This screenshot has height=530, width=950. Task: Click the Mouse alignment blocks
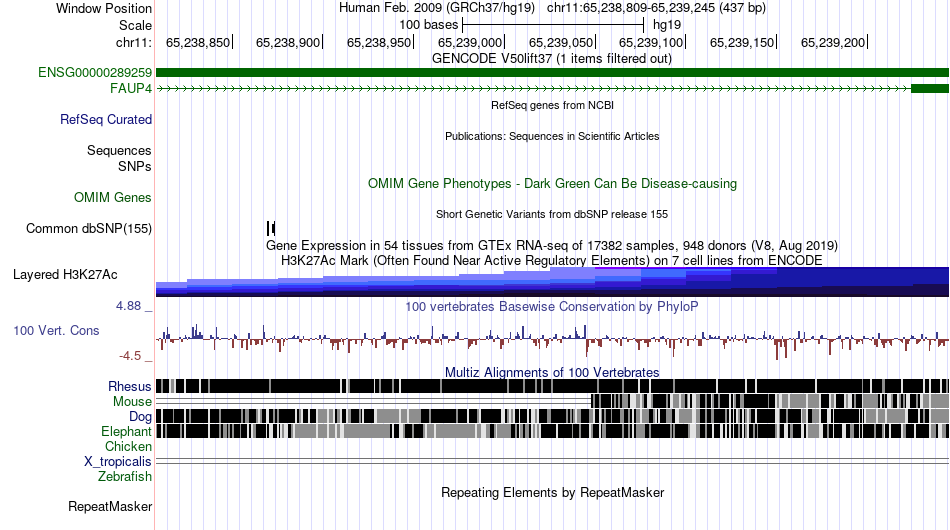pos(769,401)
